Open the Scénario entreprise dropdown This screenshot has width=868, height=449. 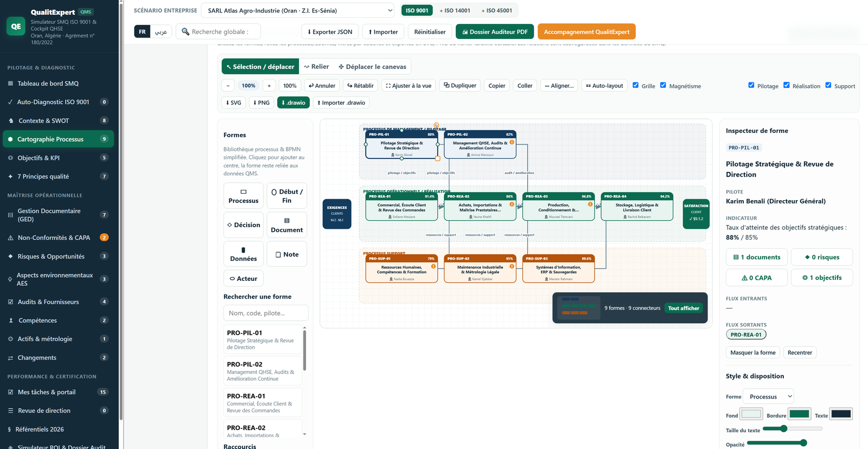click(298, 10)
